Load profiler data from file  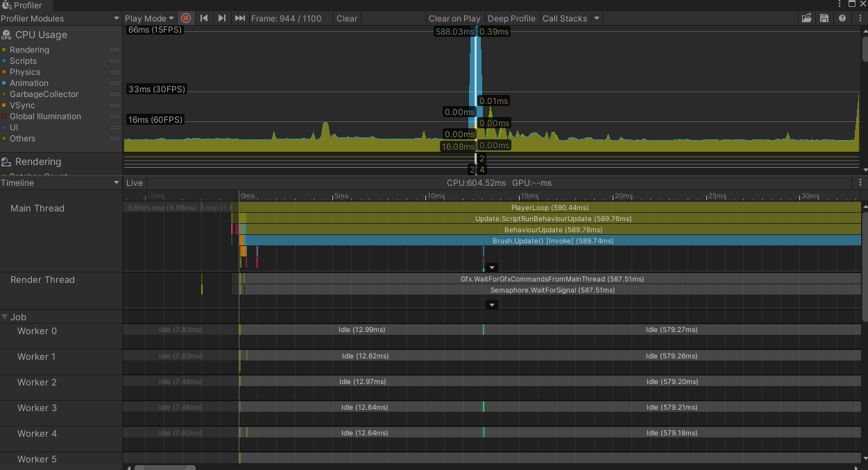[x=807, y=19]
